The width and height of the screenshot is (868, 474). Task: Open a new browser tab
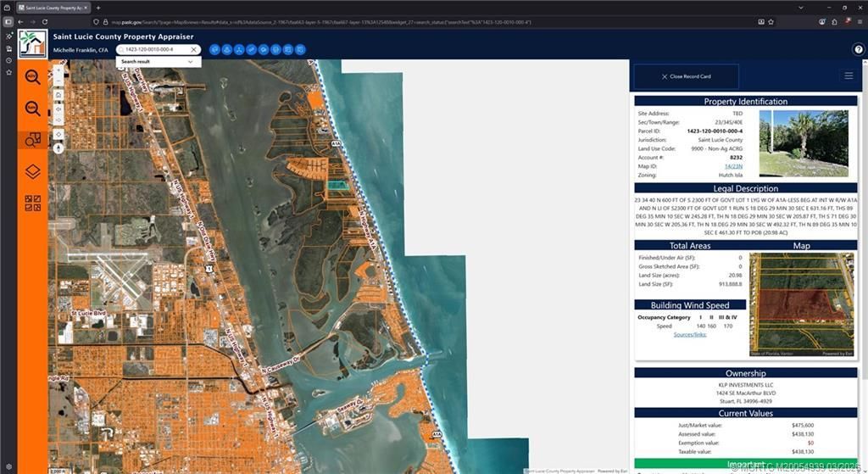[x=97, y=7]
